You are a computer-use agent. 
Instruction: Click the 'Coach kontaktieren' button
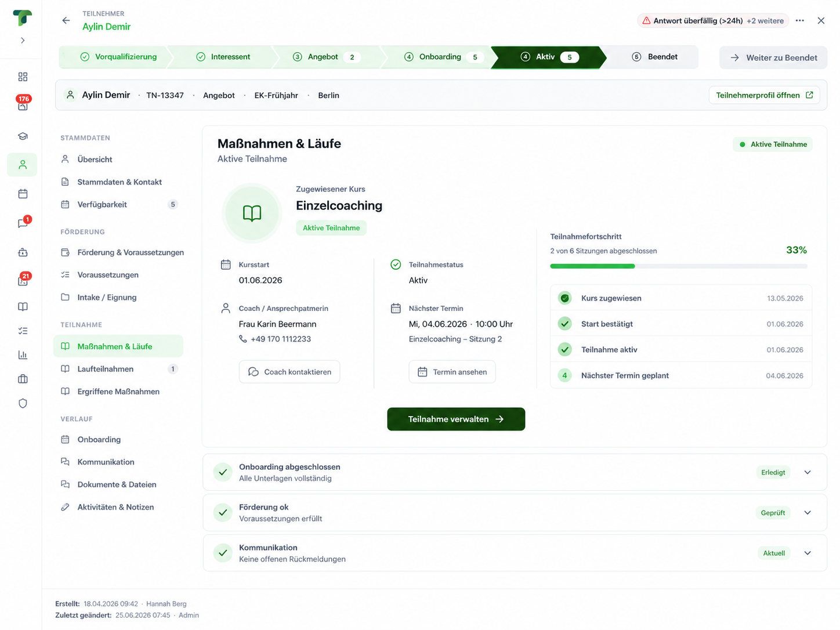click(289, 372)
